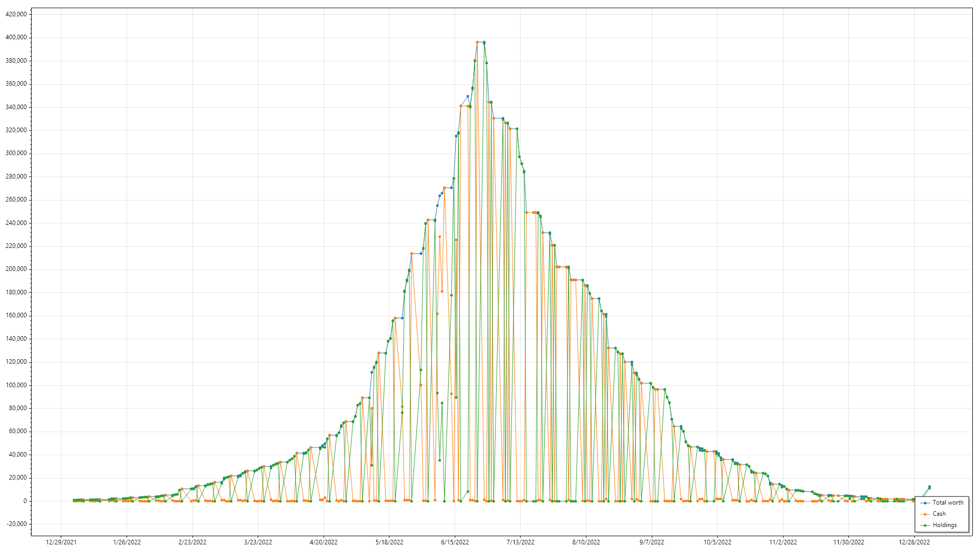Viewport: 980px width, 551px height.
Task: Click the 10/5/2022 date label
Action: click(x=718, y=542)
